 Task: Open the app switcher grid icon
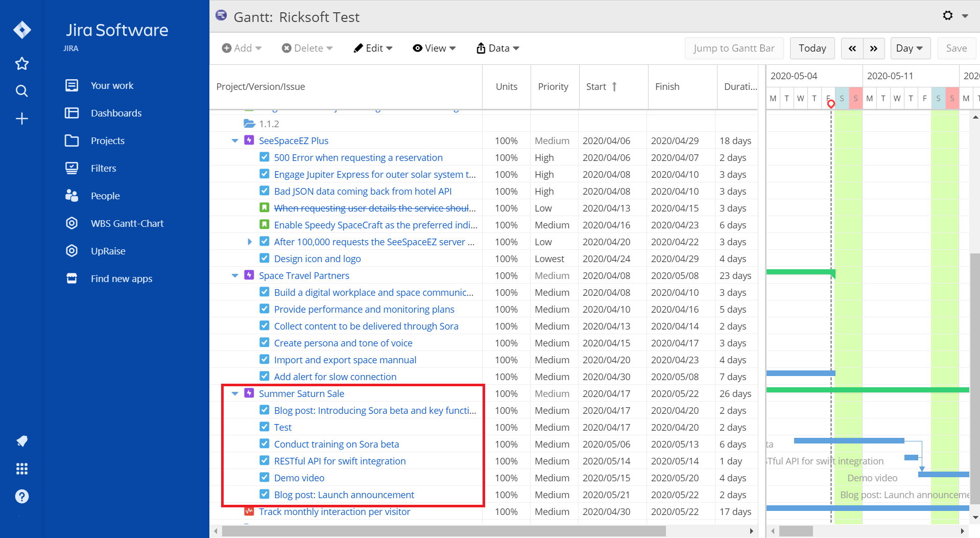[x=22, y=469]
